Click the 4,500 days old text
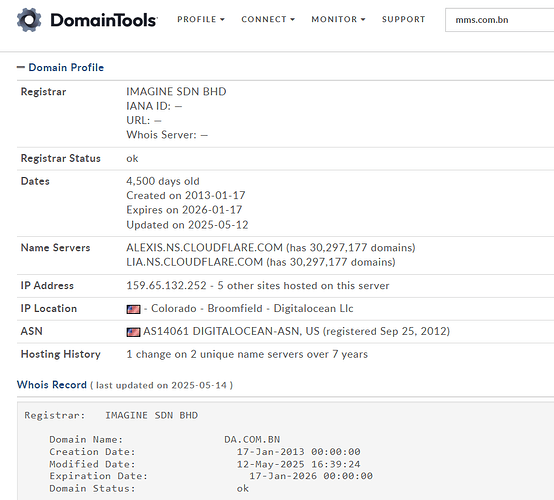This screenshot has width=554, height=500. point(163,181)
